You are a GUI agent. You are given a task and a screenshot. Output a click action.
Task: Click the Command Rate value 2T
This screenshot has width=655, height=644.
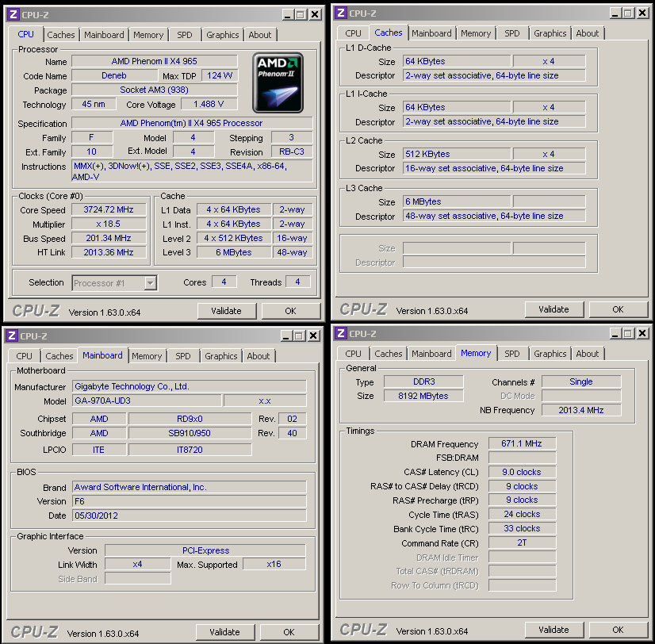(x=522, y=542)
